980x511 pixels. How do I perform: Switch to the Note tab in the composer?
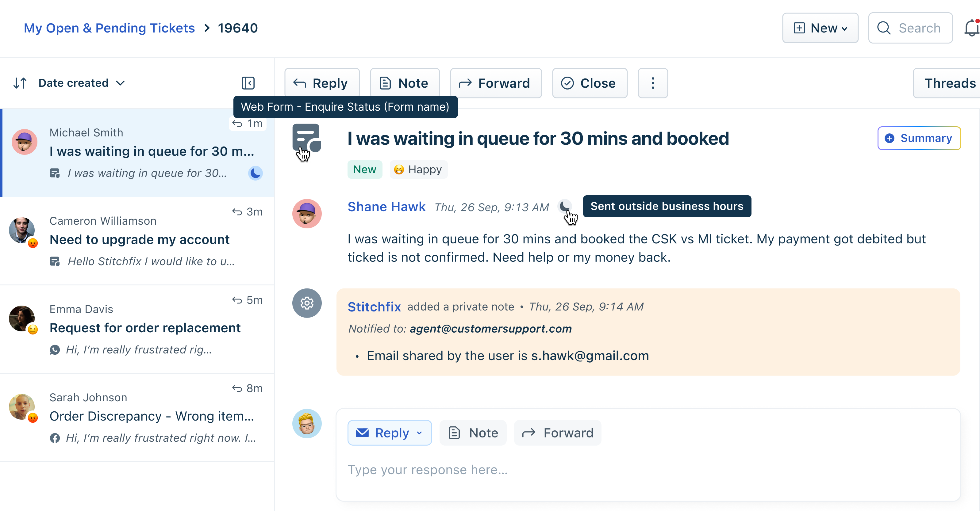473,433
